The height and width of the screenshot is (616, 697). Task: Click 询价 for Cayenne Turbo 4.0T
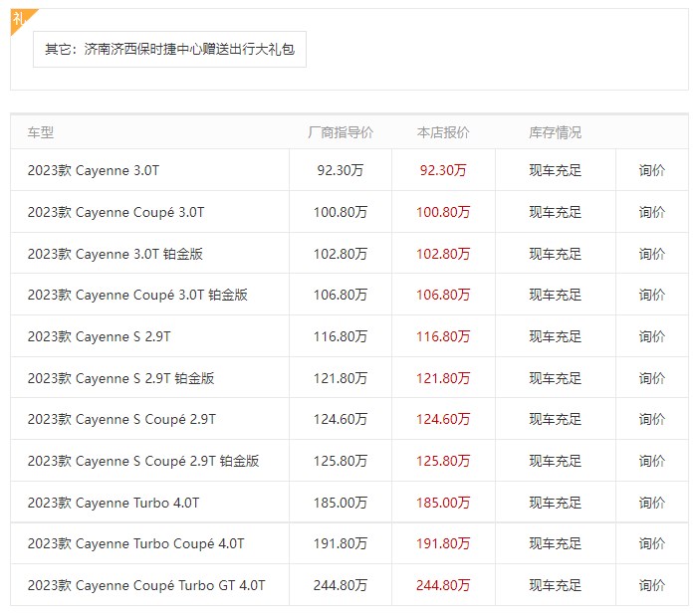point(651,503)
